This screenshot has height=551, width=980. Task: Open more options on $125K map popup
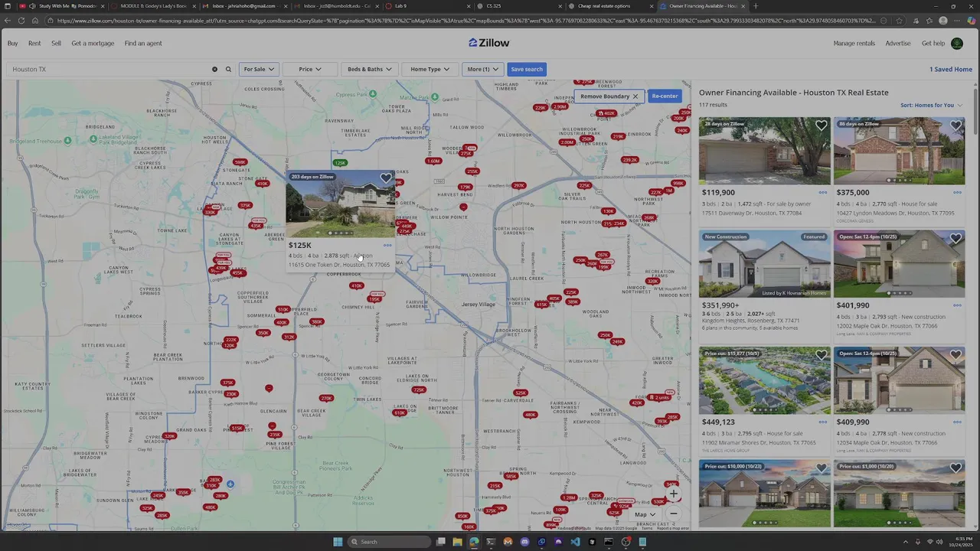coord(387,246)
